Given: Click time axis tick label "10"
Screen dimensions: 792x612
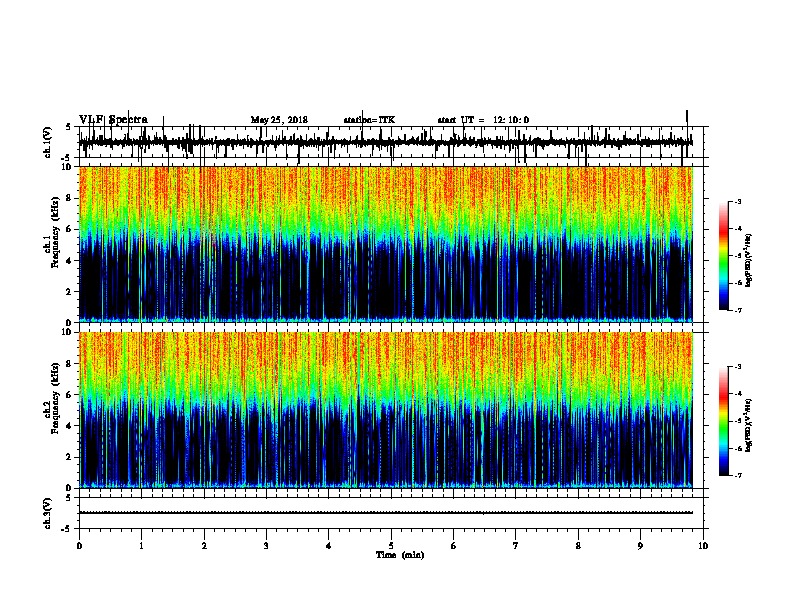Looking at the screenshot, I should [x=703, y=546].
